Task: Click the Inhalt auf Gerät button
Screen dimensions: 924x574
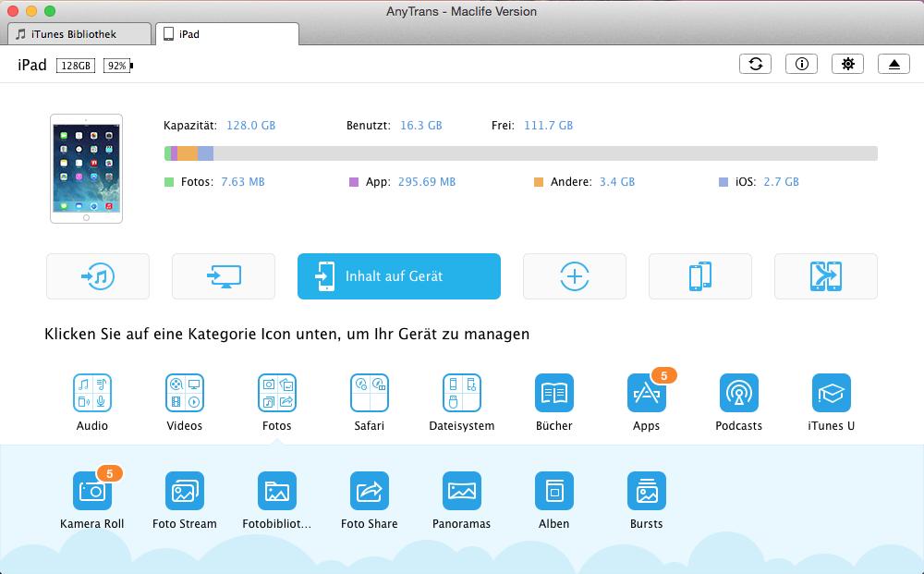Action: click(399, 276)
